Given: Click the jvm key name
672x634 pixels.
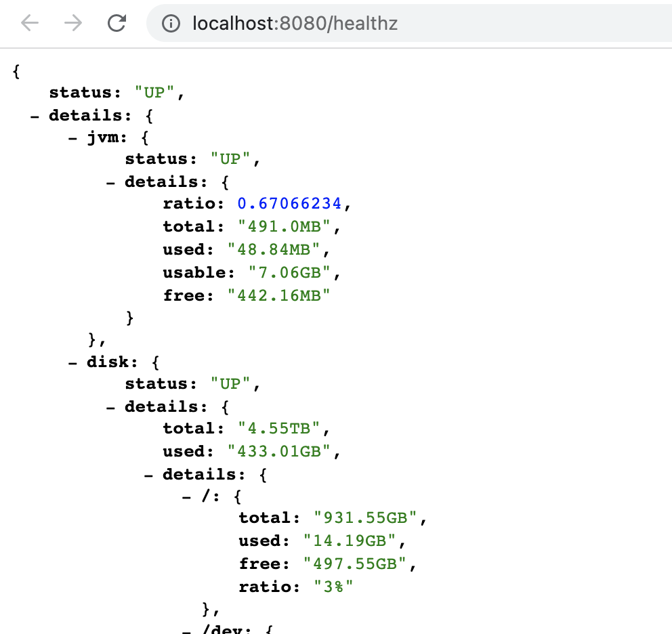Looking at the screenshot, I should tap(102, 138).
